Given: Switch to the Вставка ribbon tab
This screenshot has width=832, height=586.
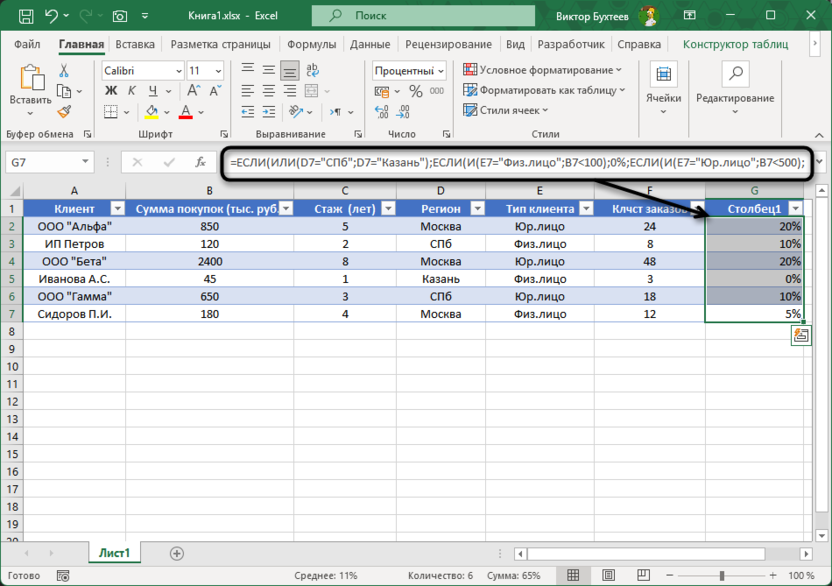Looking at the screenshot, I should pos(135,45).
